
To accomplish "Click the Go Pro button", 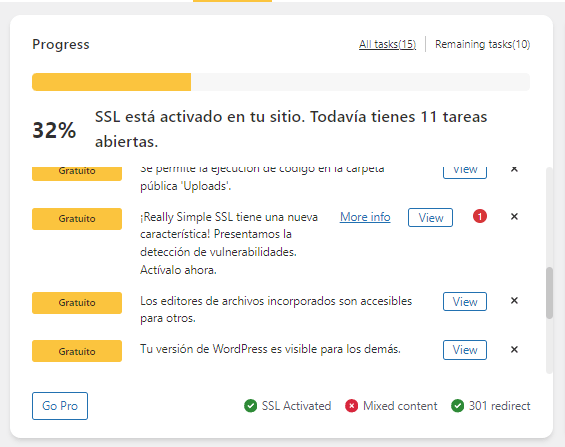I will pos(60,406).
